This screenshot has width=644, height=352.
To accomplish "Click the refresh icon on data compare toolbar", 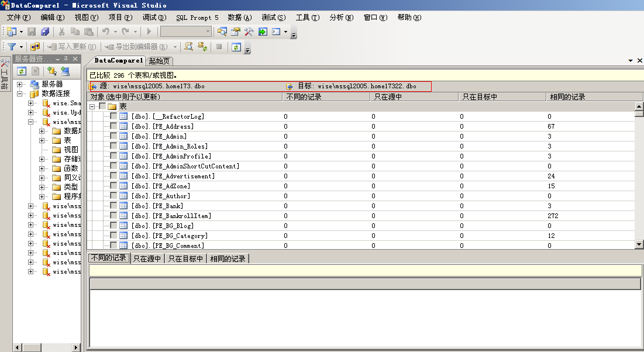I will click(x=236, y=47).
